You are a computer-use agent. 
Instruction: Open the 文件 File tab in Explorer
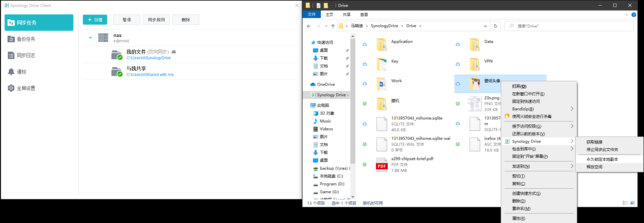(312, 14)
